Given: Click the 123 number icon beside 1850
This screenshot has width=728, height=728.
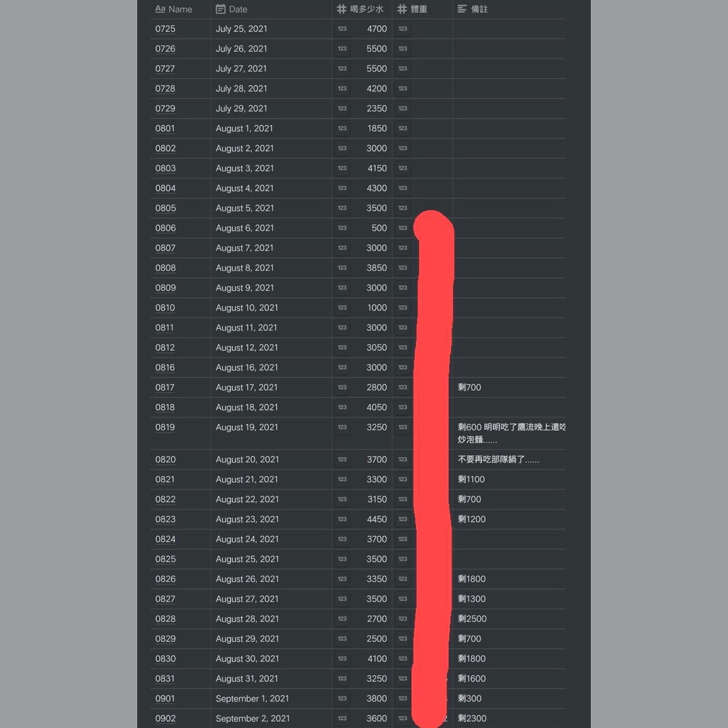Looking at the screenshot, I should 342,128.
